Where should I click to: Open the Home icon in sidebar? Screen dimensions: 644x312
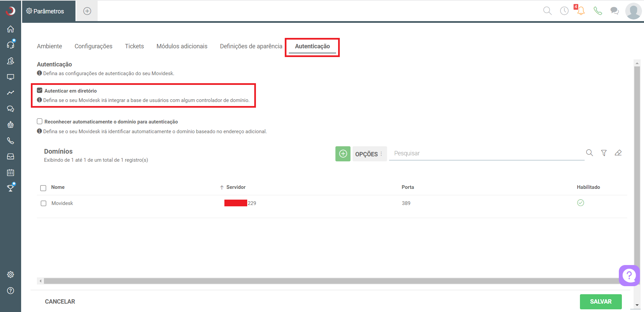point(10,29)
